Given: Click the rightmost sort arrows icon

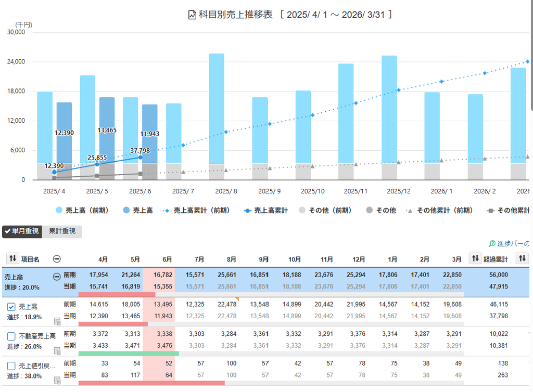Looking at the screenshot, I should point(523,258).
